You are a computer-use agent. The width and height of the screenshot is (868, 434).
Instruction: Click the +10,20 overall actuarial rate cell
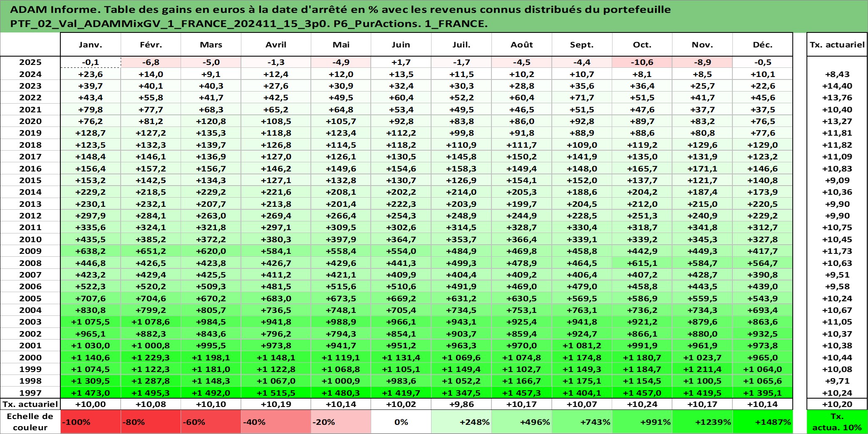[x=837, y=404]
